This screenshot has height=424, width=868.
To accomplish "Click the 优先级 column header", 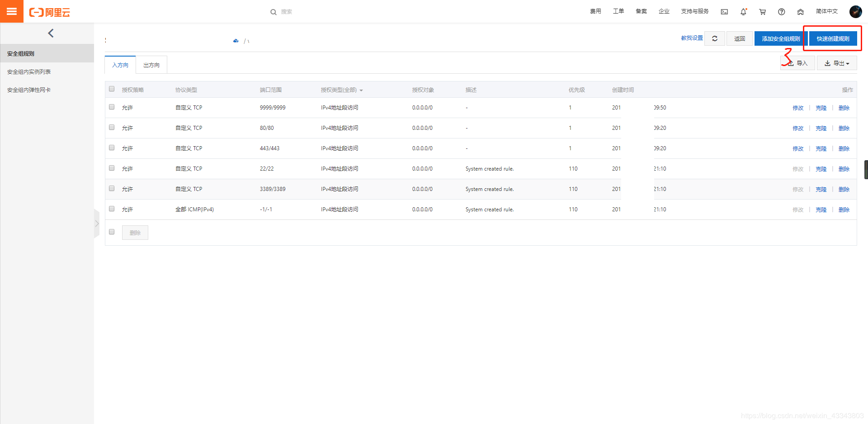I will [x=576, y=90].
